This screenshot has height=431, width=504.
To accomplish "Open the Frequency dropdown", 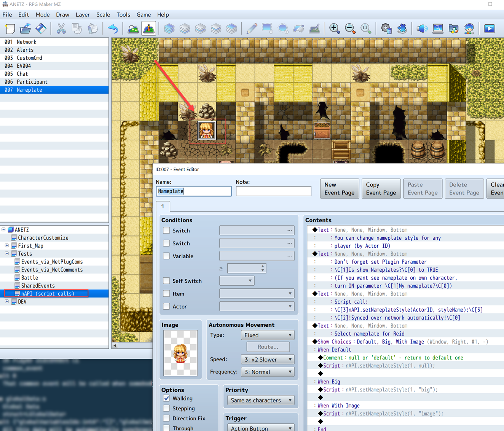I will (268, 372).
